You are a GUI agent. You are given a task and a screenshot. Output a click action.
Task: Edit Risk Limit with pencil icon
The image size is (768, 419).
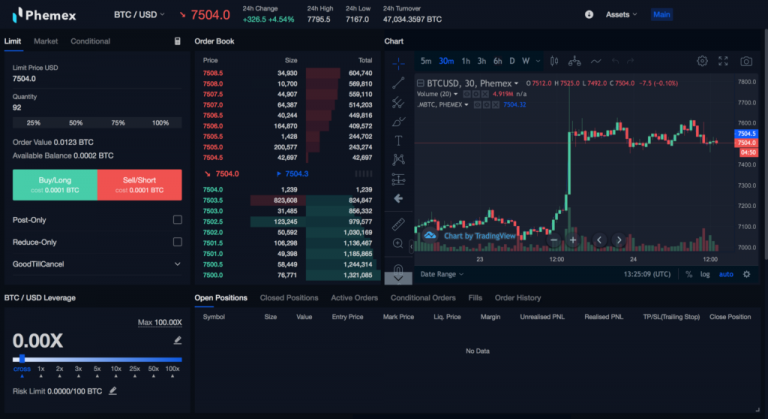coord(113,391)
